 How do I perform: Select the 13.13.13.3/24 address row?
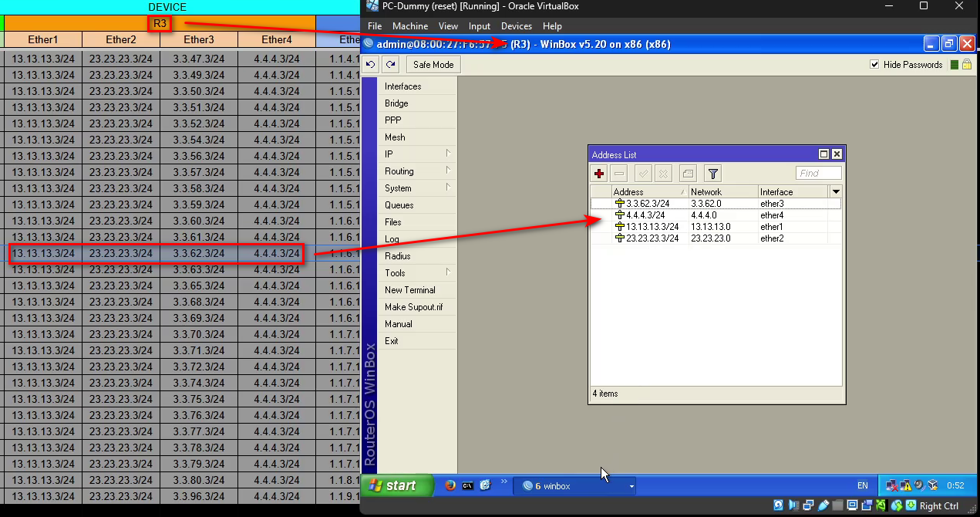click(x=716, y=227)
